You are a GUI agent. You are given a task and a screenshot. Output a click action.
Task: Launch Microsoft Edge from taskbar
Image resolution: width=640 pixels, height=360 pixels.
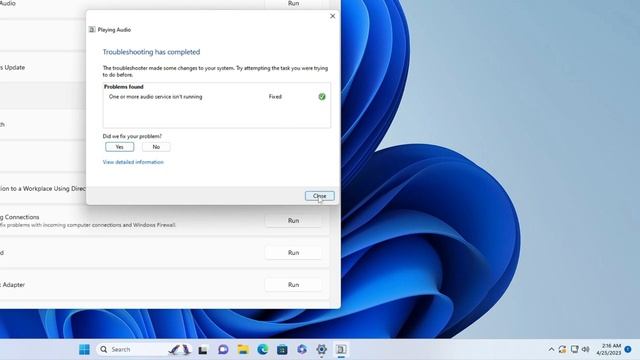coord(262,349)
